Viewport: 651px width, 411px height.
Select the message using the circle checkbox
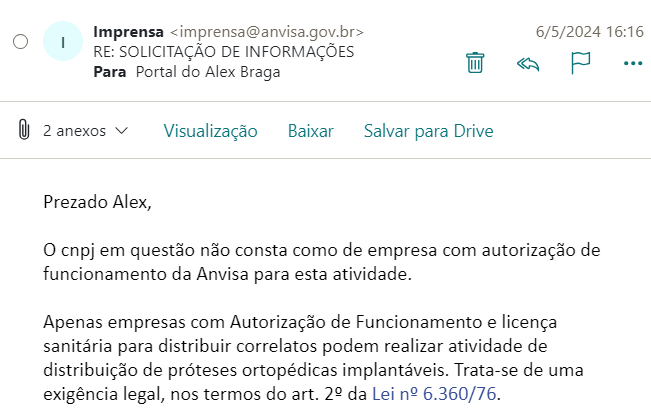[20, 42]
